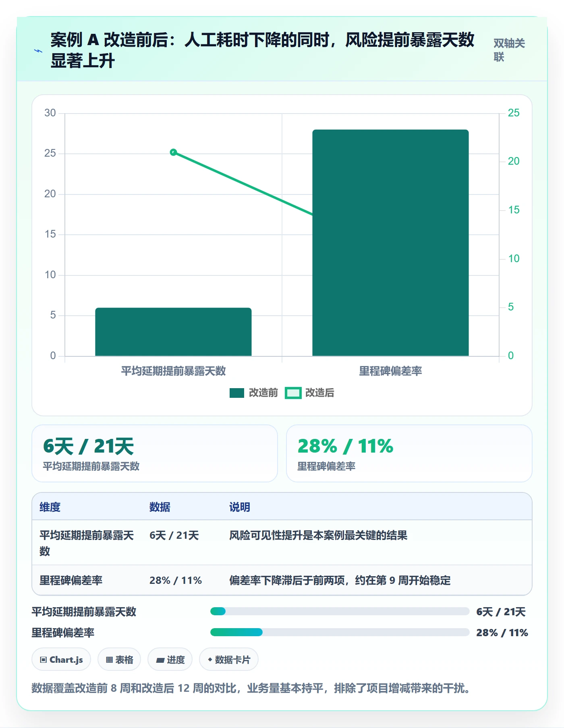The image size is (564, 728).
Task: Click the 里程碑偏差率 x-axis label under the chart
Action: (x=390, y=371)
